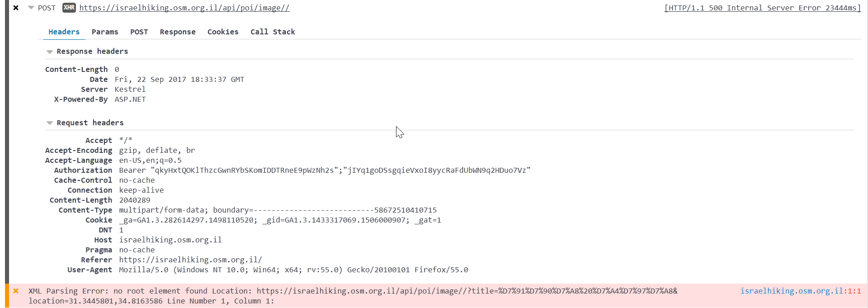Click the Content-Type header name
This screenshot has height=308, width=868.
[85, 210]
